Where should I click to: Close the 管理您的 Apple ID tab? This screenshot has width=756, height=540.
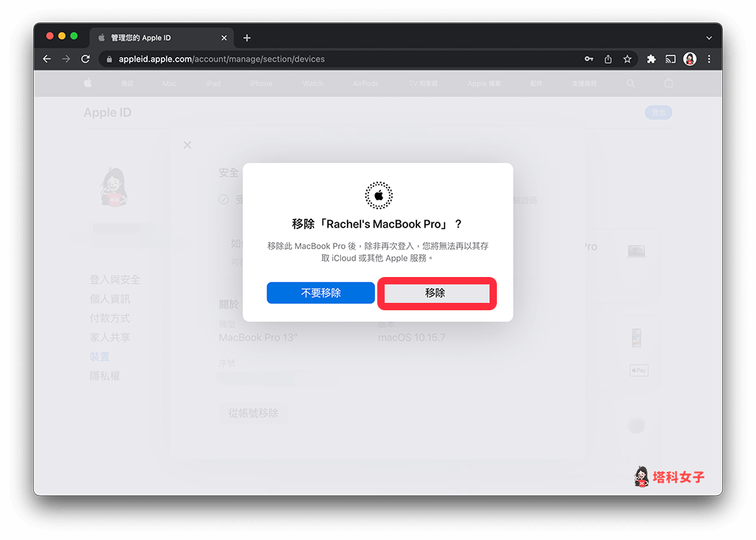[x=224, y=38]
